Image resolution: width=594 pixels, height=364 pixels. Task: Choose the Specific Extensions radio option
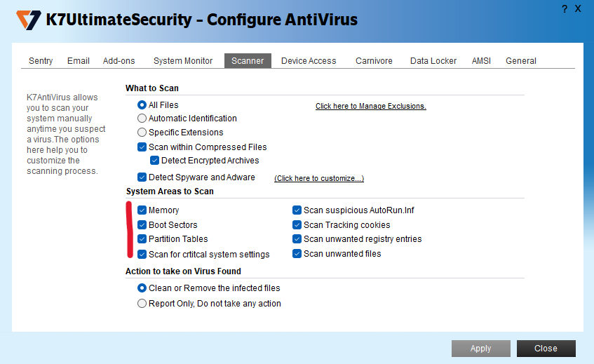click(x=142, y=132)
